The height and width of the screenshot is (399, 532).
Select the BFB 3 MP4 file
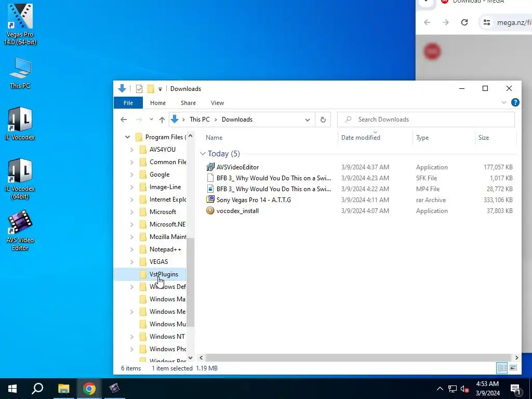pyautogui.click(x=269, y=189)
